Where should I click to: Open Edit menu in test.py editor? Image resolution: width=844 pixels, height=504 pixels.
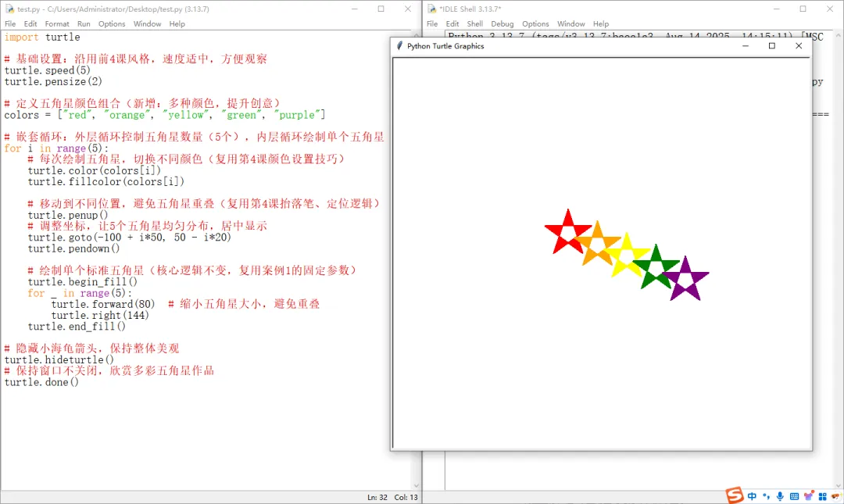(x=30, y=23)
